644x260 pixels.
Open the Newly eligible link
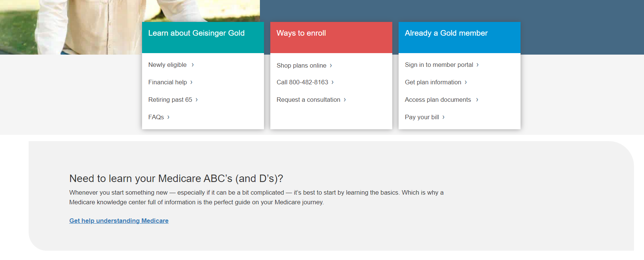point(167,65)
